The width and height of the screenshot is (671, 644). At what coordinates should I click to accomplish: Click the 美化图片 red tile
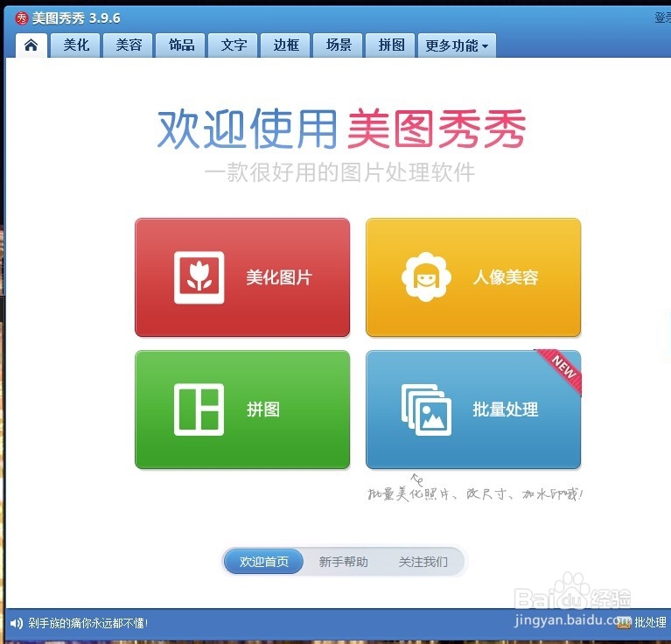coord(242,277)
